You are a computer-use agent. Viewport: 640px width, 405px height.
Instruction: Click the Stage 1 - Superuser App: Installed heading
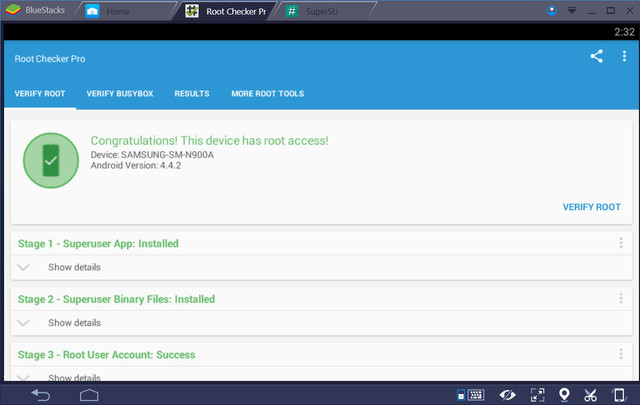pos(98,244)
